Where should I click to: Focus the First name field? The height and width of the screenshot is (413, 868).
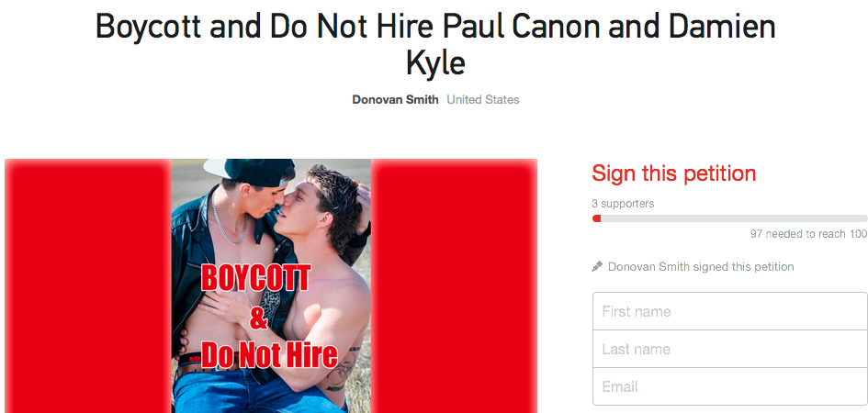(x=730, y=311)
